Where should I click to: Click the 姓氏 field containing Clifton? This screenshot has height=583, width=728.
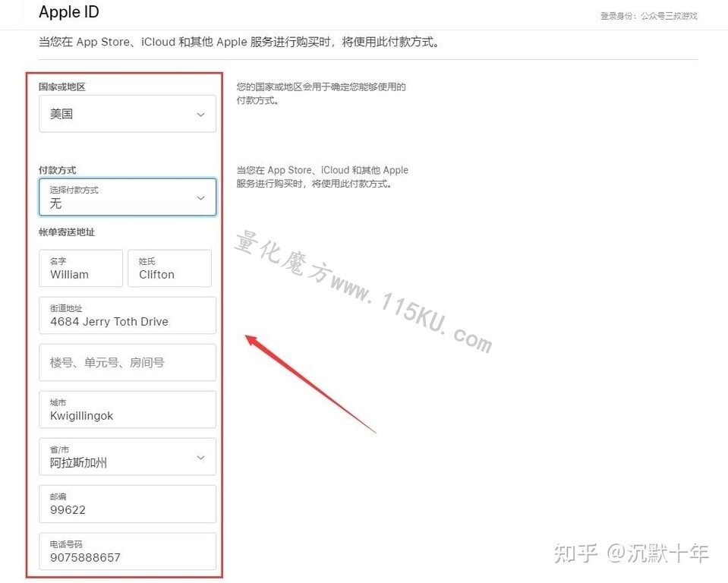[169, 268]
